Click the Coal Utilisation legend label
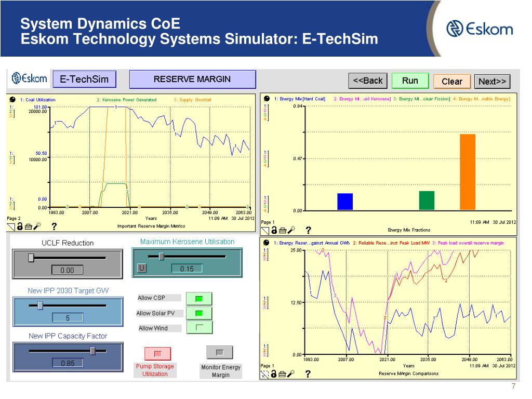Screen dimensions: 532x399 (37, 100)
